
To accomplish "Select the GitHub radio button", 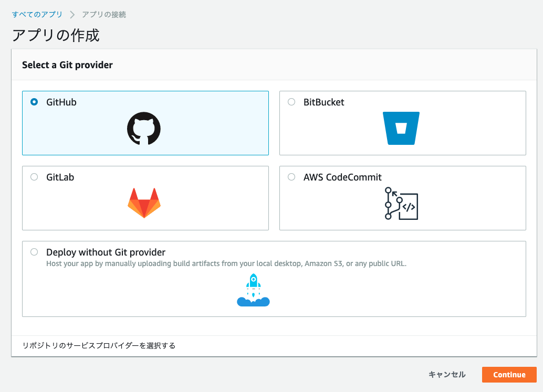I will click(x=34, y=102).
